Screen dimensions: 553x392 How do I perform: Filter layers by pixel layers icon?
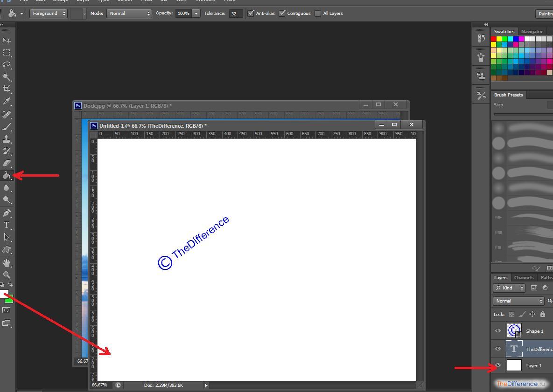(534, 288)
